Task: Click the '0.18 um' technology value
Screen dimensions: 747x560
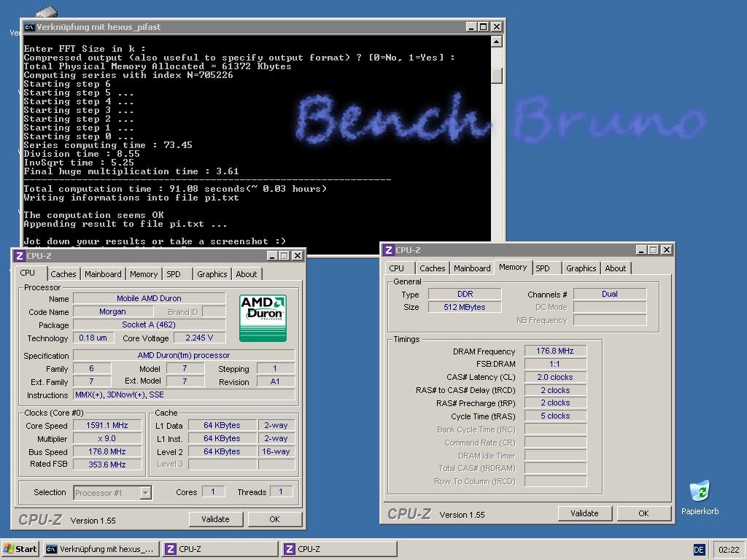Action: pyautogui.click(x=93, y=338)
